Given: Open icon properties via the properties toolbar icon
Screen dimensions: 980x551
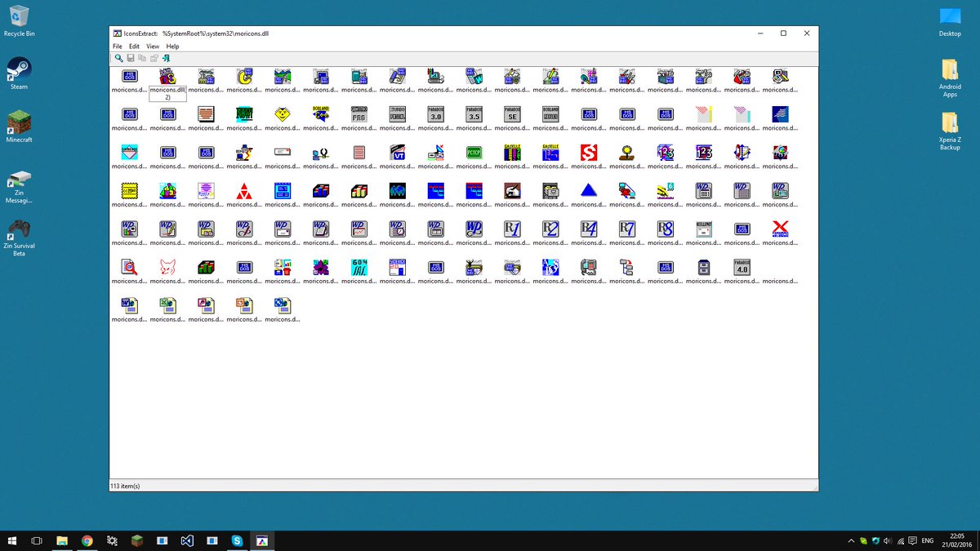Looking at the screenshot, I should click(154, 58).
